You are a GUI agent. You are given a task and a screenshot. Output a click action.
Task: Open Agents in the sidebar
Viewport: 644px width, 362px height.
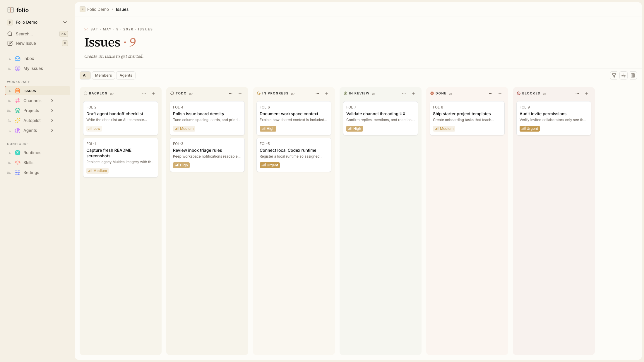(30, 130)
